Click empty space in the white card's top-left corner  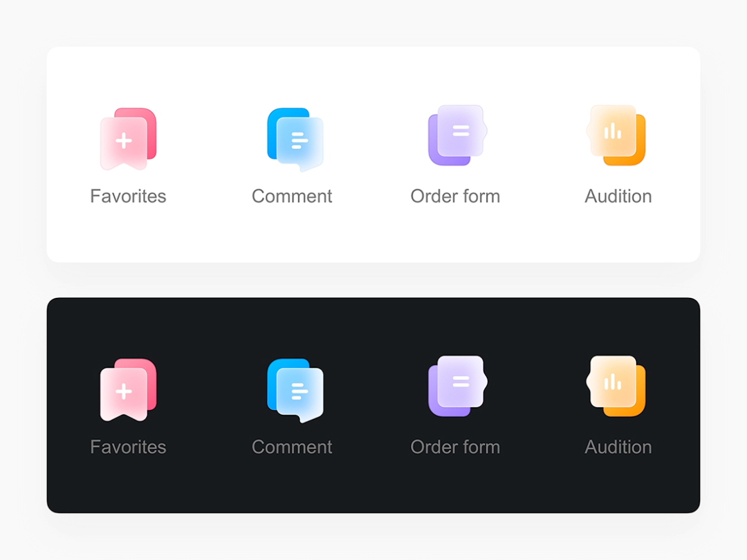pos(69,68)
